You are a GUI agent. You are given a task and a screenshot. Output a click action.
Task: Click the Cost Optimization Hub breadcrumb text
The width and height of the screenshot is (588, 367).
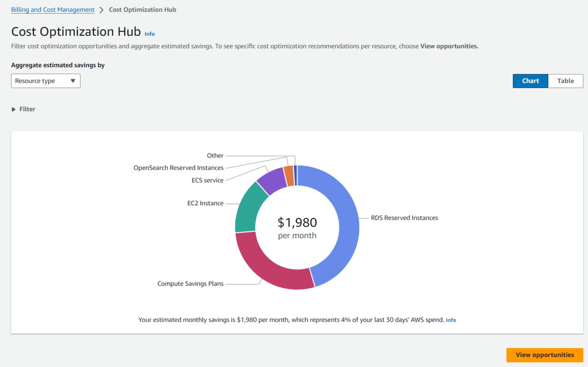point(143,10)
